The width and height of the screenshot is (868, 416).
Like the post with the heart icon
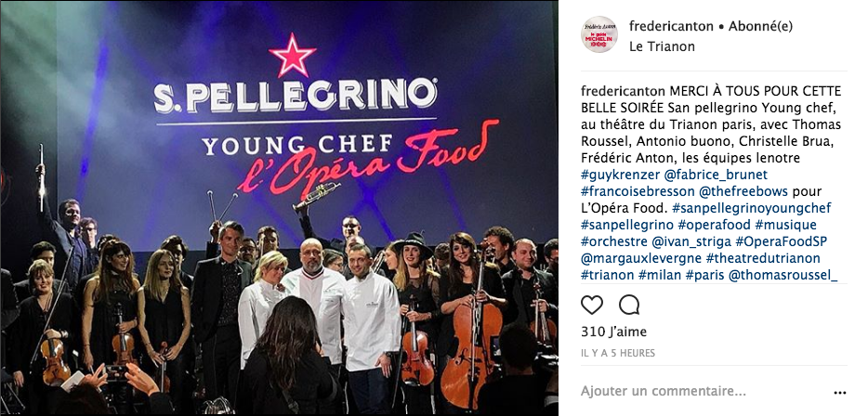click(x=592, y=305)
